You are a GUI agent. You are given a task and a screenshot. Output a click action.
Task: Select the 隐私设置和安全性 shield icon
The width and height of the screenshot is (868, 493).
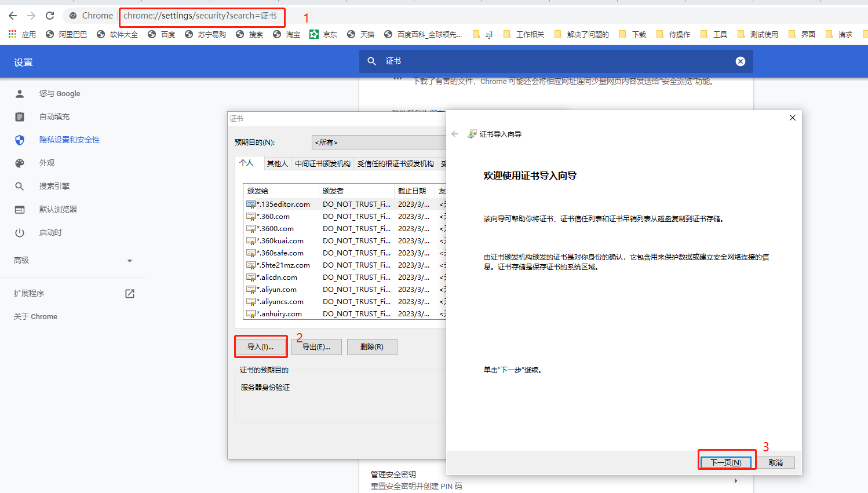tap(20, 139)
